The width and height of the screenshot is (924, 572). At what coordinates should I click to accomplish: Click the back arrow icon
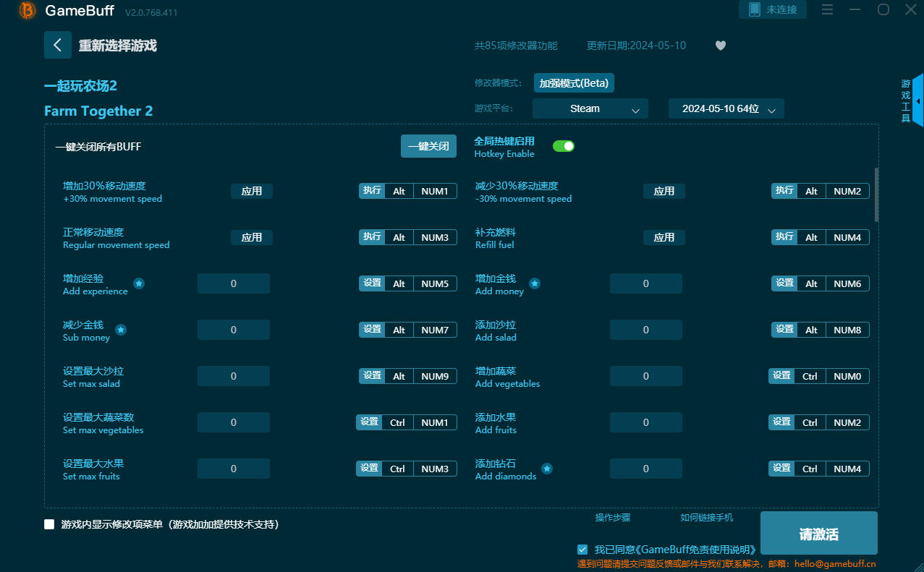click(57, 45)
